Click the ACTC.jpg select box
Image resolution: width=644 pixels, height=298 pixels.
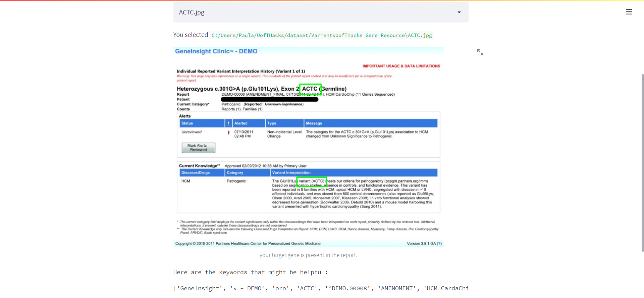pyautogui.click(x=321, y=12)
